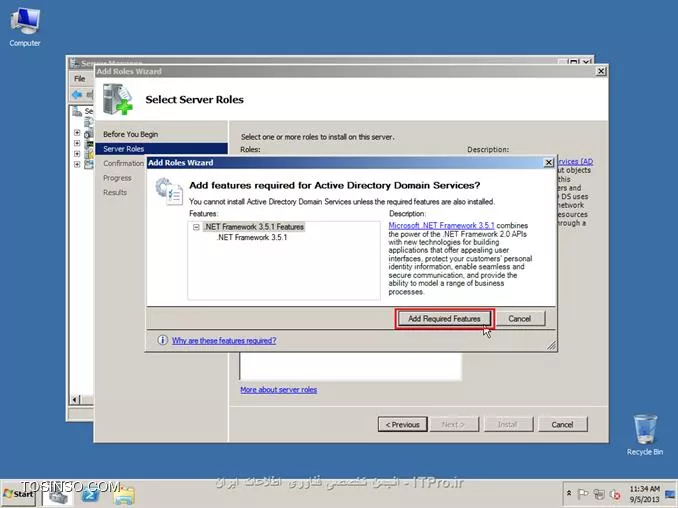Select the Confirmation wizard step
Screen dimensions: 678x508
point(123,163)
